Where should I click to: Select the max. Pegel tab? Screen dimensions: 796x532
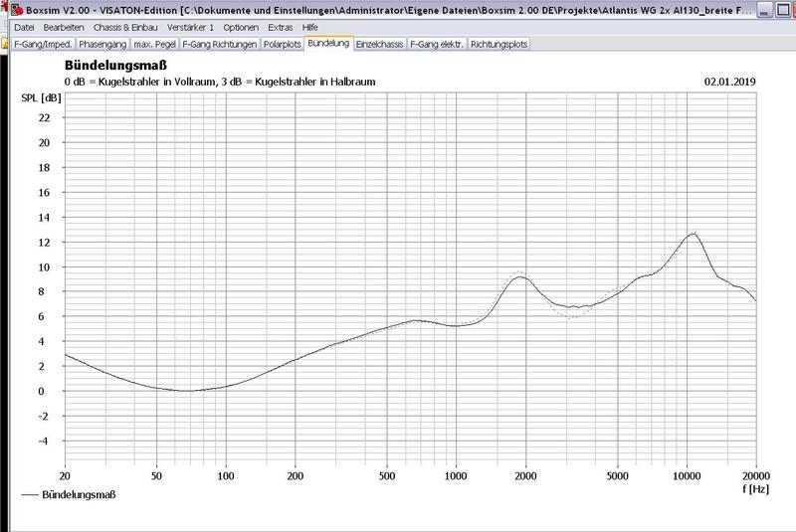(154, 45)
